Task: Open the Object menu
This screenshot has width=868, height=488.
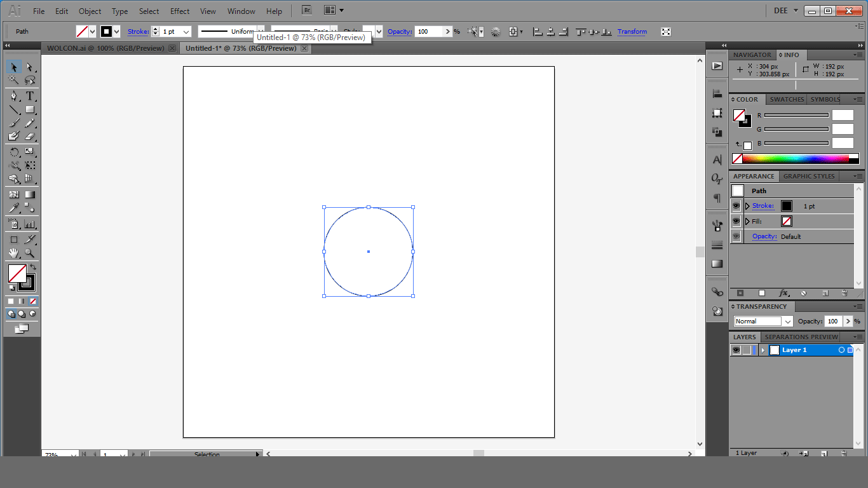Action: [90, 11]
